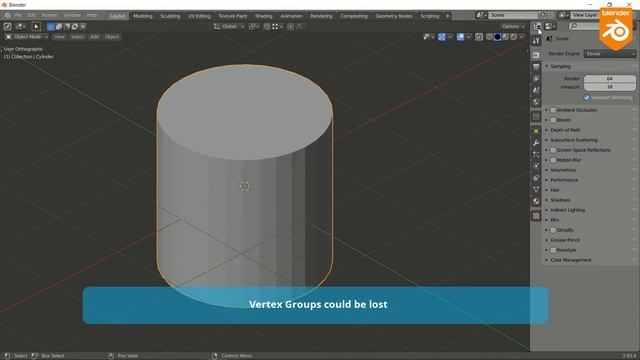Image resolution: width=640 pixels, height=360 pixels.
Task: Switch to the Sculpting workspace tab
Action: pos(170,16)
